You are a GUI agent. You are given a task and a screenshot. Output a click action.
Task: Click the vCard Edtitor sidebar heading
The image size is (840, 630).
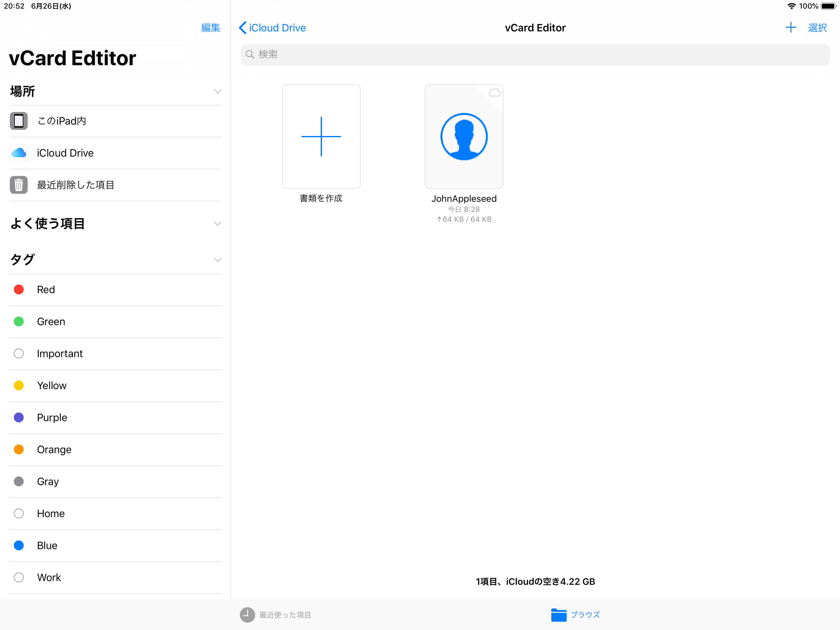tap(72, 58)
